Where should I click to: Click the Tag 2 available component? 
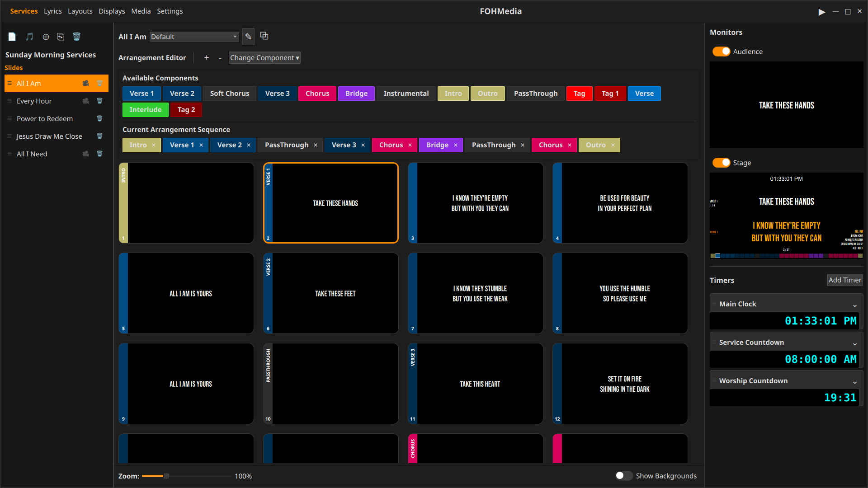[186, 110]
